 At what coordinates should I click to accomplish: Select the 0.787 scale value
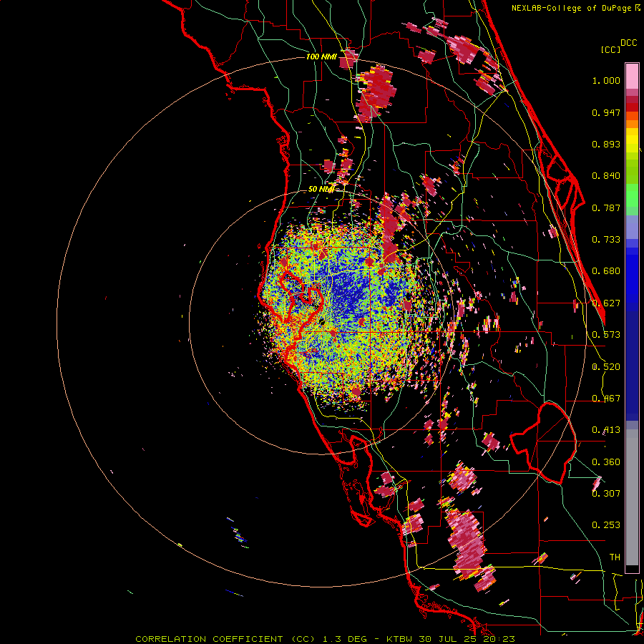click(x=606, y=208)
